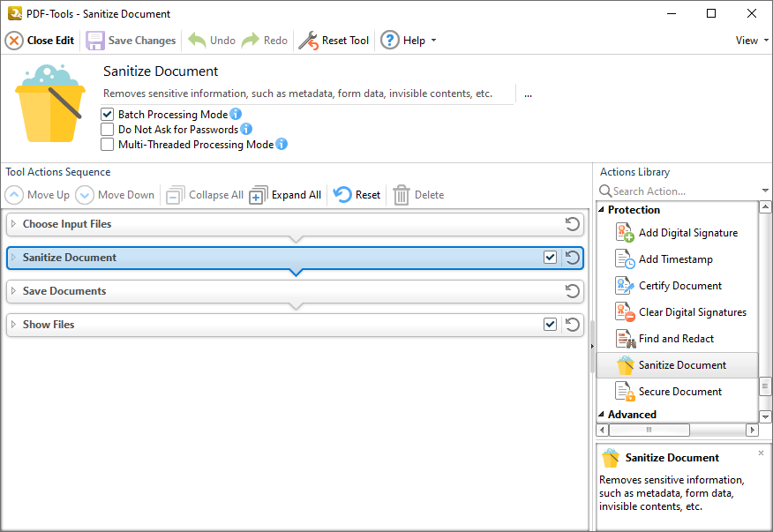The image size is (773, 532).
Task: Collapse the Protection category in Actions Library
Action: (x=604, y=209)
